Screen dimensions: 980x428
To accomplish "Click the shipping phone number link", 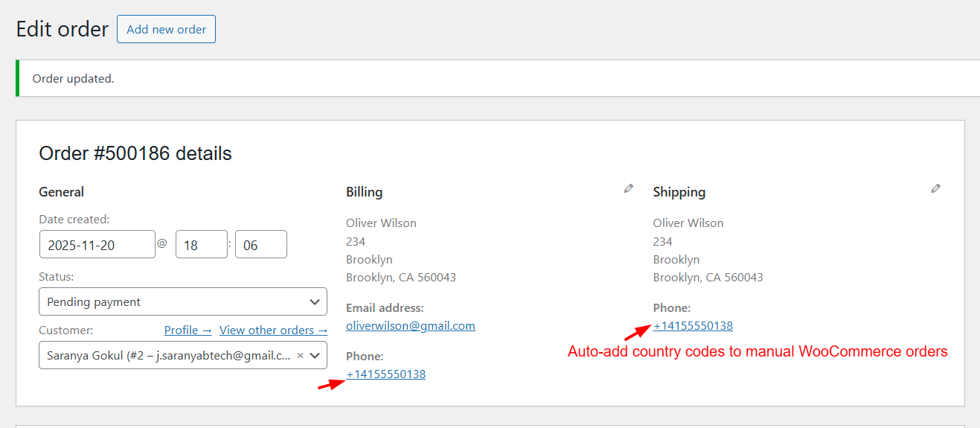I will pos(693,326).
